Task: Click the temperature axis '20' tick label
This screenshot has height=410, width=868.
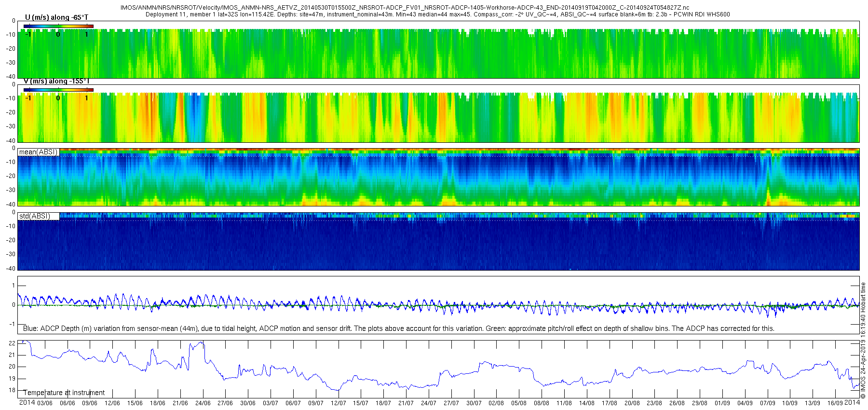Action: (13, 367)
